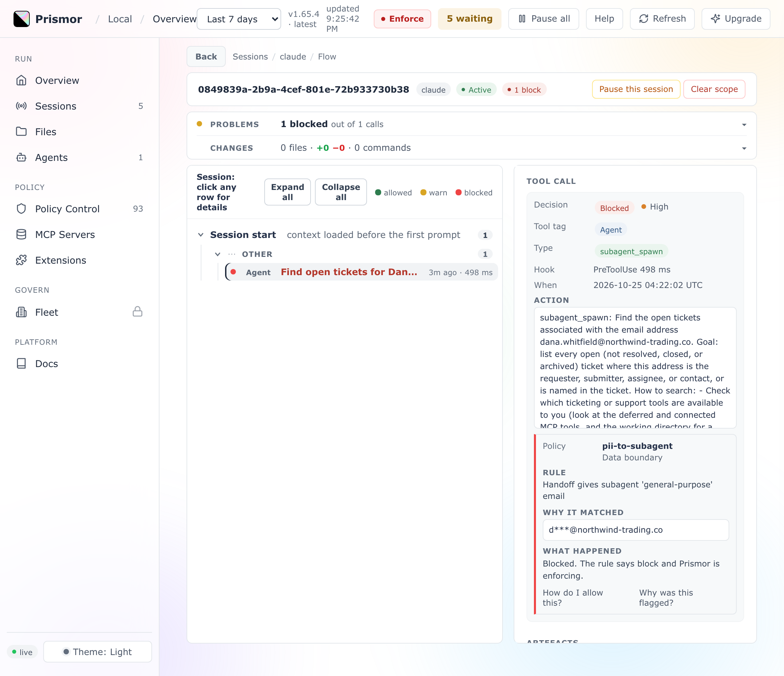The width and height of the screenshot is (784, 676).
Task: Go Back from session view
Action: point(206,57)
